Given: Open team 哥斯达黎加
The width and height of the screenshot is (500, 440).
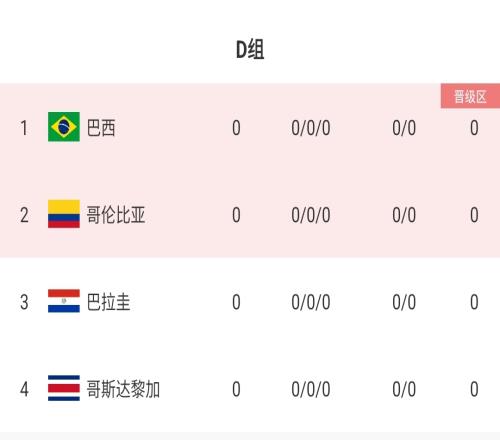Looking at the screenshot, I should (123, 389).
